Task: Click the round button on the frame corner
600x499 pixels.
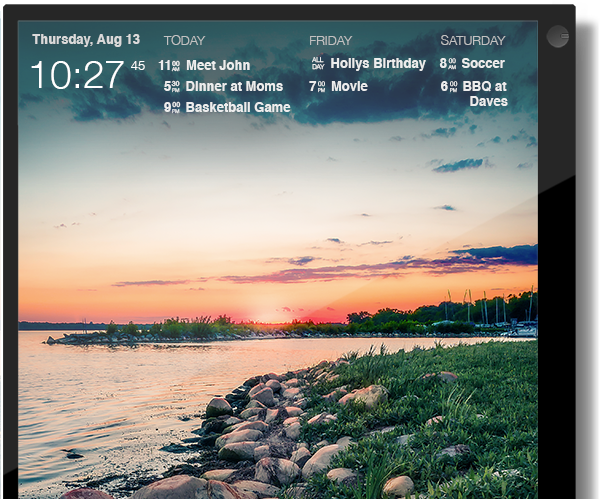Action: coord(558,36)
